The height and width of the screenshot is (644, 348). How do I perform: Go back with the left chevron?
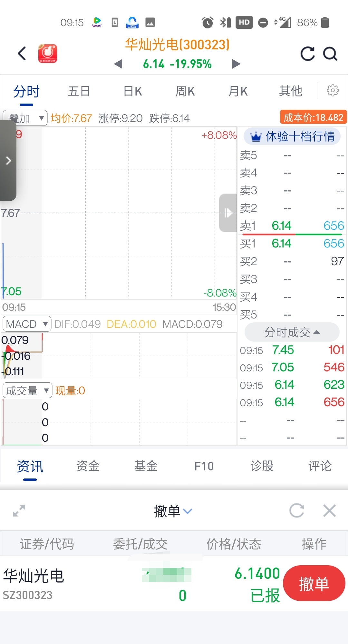tap(22, 54)
